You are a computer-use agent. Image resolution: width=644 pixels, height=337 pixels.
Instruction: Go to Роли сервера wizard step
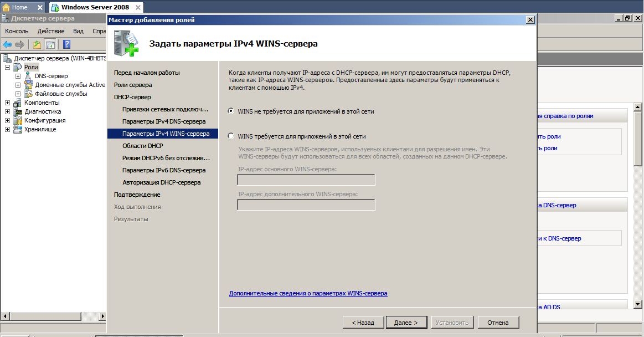coord(133,85)
